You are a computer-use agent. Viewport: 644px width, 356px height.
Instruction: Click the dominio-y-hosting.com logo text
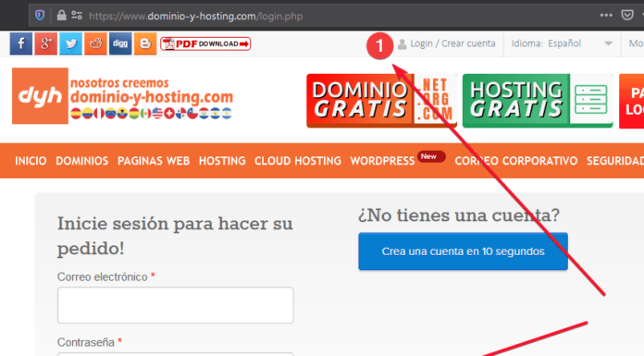(x=152, y=97)
